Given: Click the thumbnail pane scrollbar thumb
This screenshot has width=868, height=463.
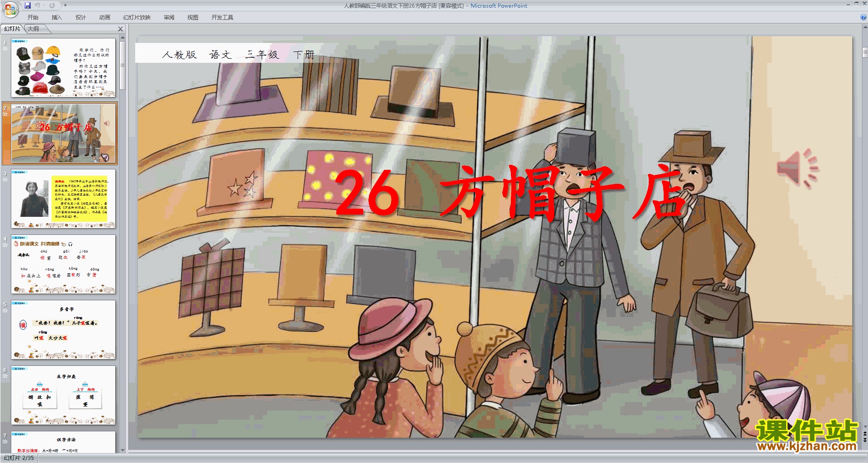Looking at the screenshot, I should click(x=123, y=65).
